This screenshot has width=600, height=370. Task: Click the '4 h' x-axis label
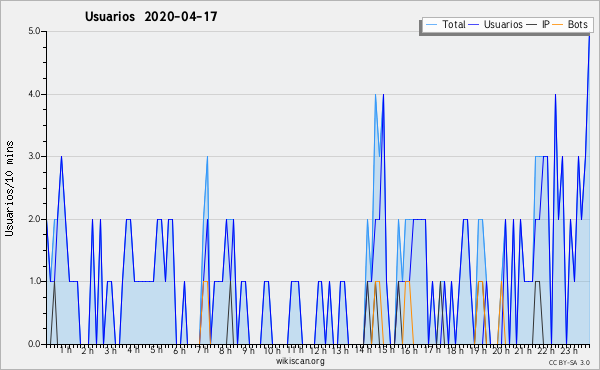[x=134, y=350]
